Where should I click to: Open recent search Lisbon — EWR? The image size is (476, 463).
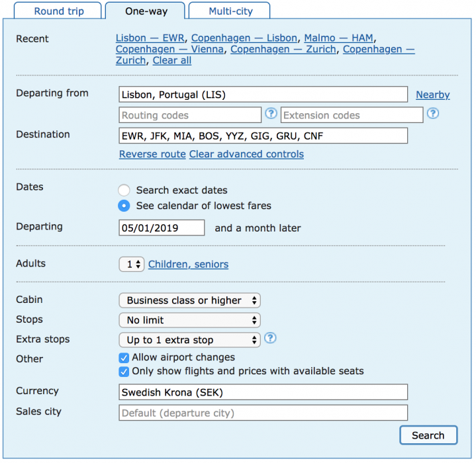(x=150, y=38)
